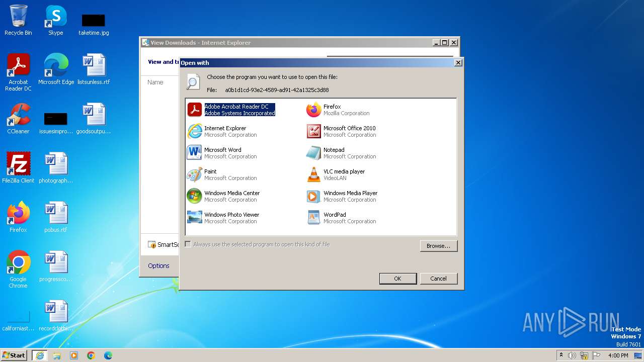
Task: Pick Internet Explorer icon in Open with list
Action: click(x=195, y=131)
